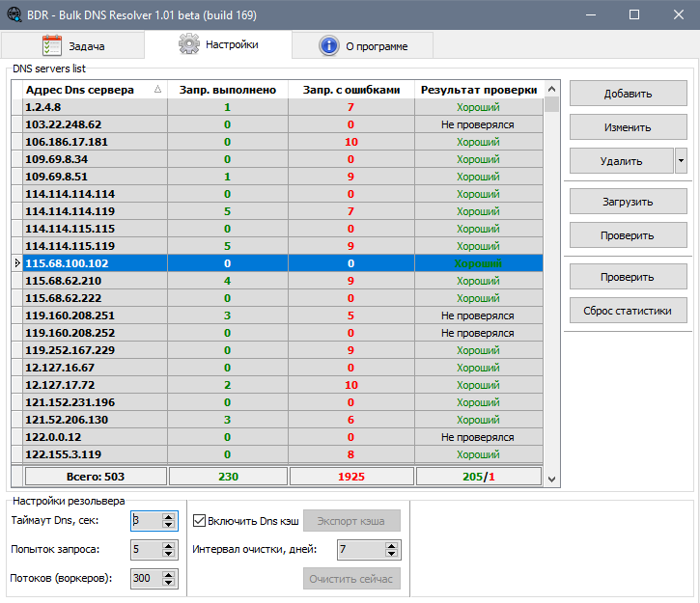This screenshot has height=603, width=700.
Task: Select the row for server 114.114.115.115
Action: click(x=277, y=229)
